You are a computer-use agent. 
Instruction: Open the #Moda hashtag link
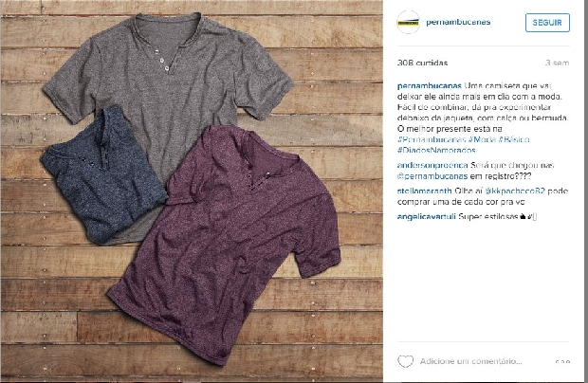point(482,139)
